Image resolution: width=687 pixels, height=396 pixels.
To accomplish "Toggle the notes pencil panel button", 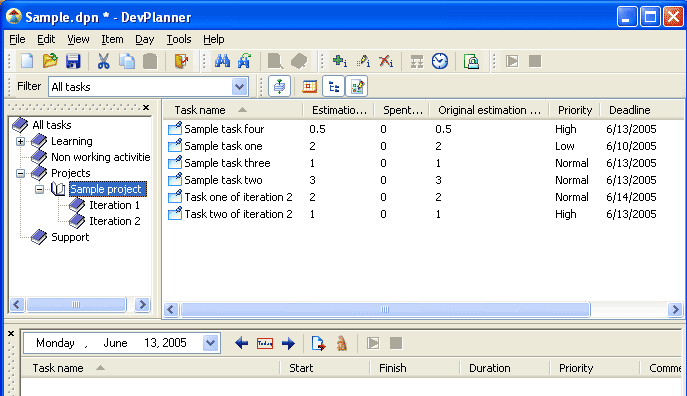I will (x=357, y=86).
